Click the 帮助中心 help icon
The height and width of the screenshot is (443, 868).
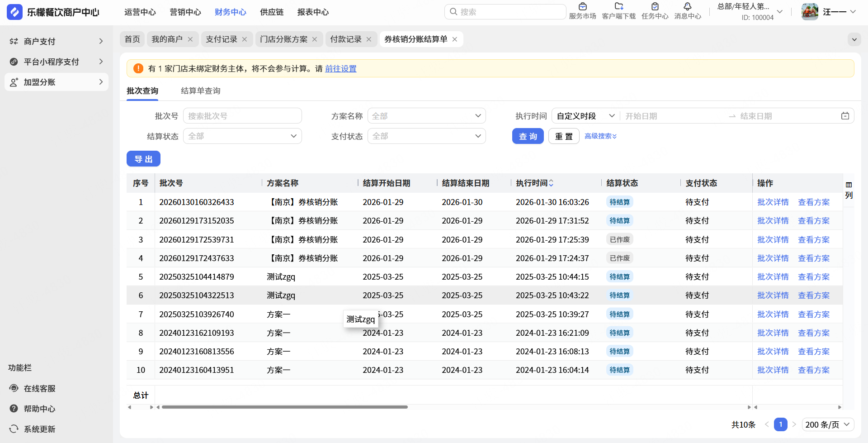pyautogui.click(x=14, y=409)
